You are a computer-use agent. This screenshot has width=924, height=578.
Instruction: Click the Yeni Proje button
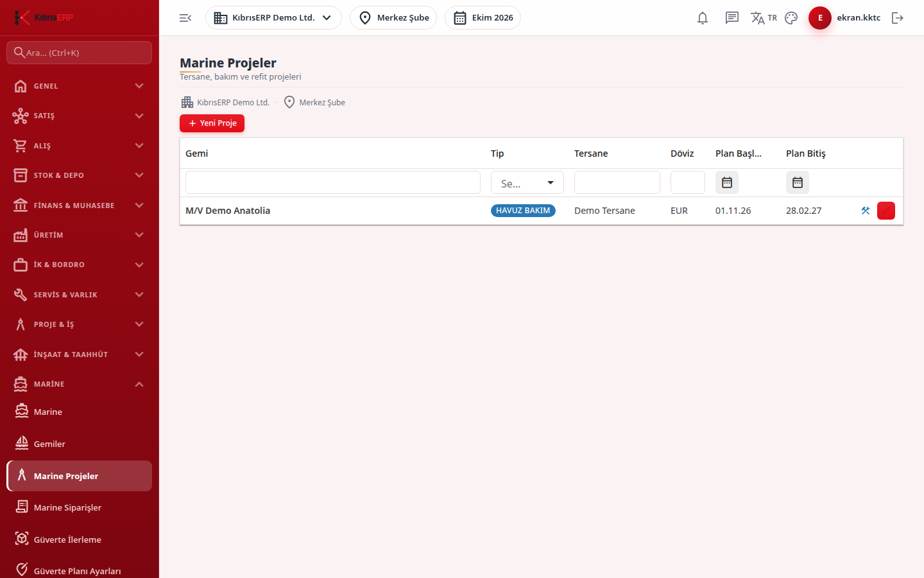coord(212,123)
